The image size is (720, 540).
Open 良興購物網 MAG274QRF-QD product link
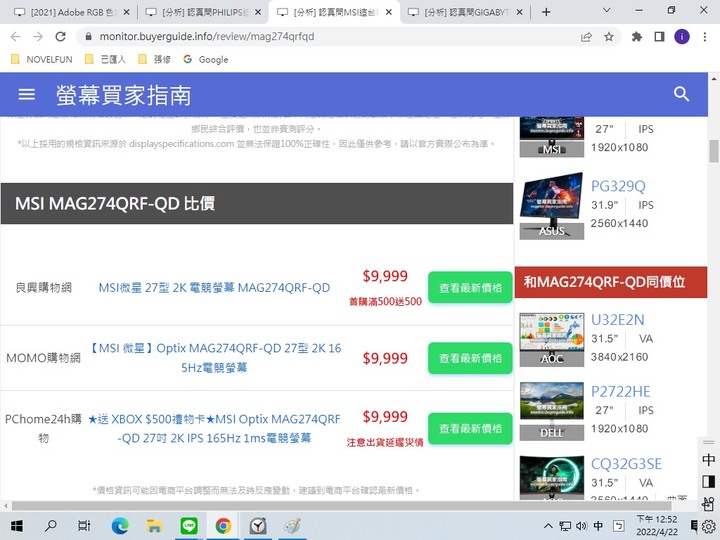tap(214, 288)
